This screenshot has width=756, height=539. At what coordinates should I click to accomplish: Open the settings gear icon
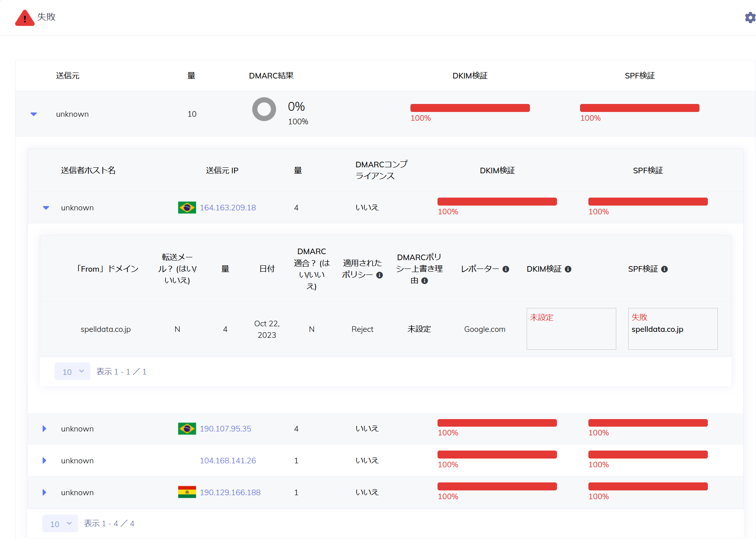pyautogui.click(x=750, y=18)
